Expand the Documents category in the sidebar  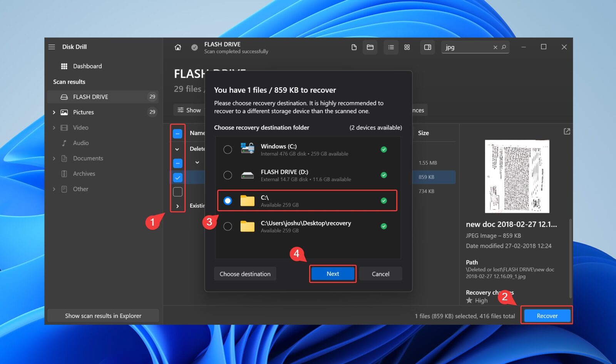click(x=54, y=158)
